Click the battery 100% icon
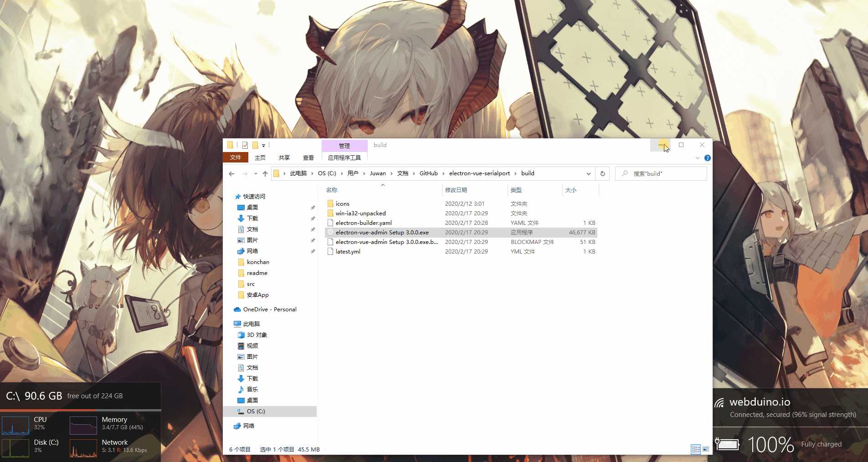868x462 pixels. (x=727, y=443)
